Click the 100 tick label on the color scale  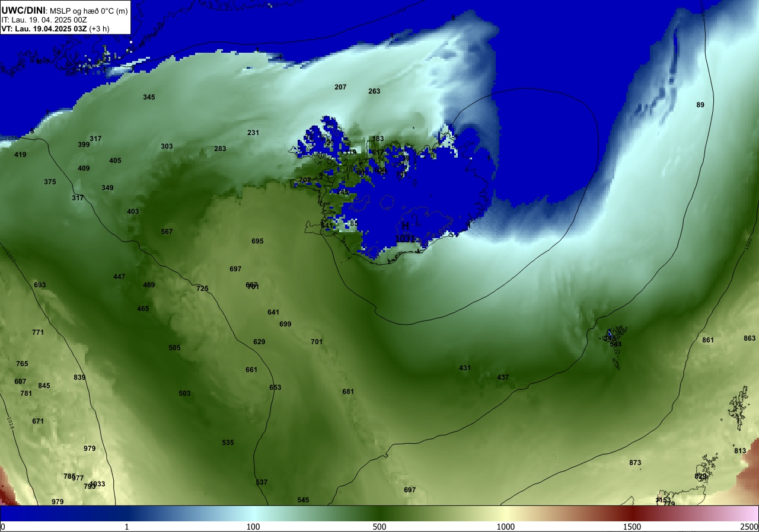click(253, 527)
